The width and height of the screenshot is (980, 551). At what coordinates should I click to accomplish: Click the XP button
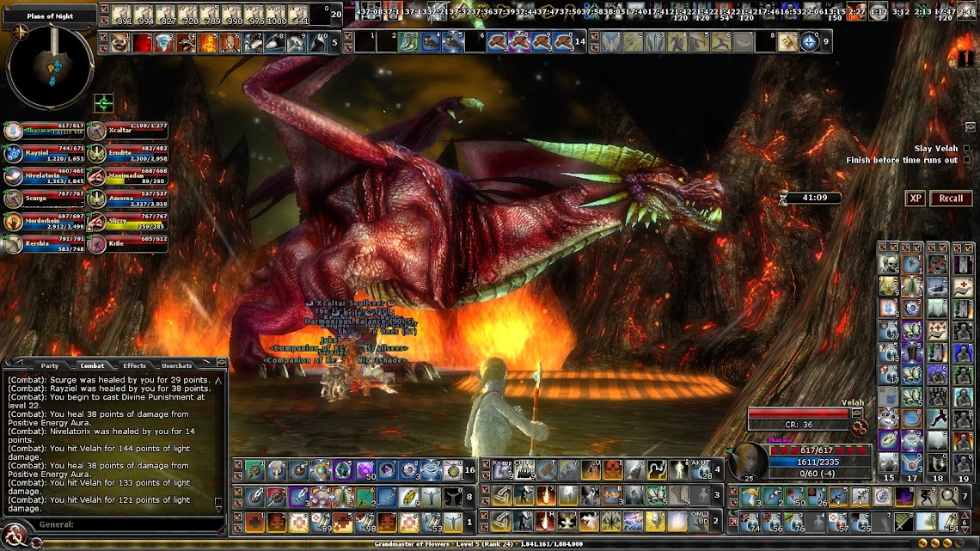point(915,198)
